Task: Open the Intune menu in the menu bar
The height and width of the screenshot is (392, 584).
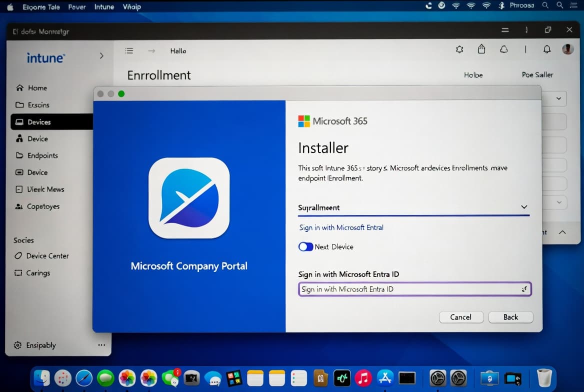Action: point(104,6)
